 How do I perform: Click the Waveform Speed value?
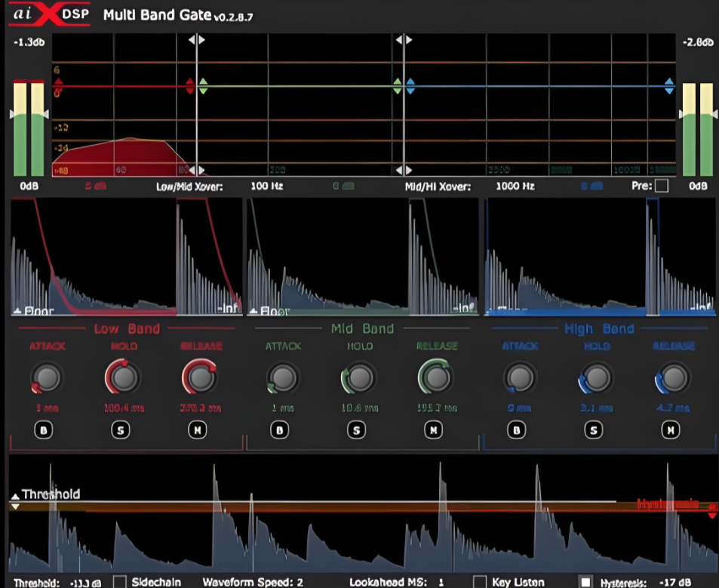point(300,583)
